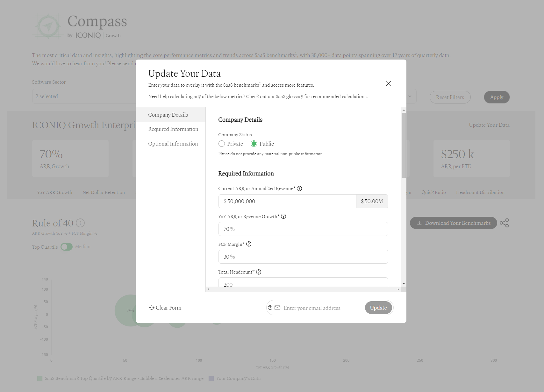
Task: Click the horizontal scrollbar right arrow
Action: 398,289
